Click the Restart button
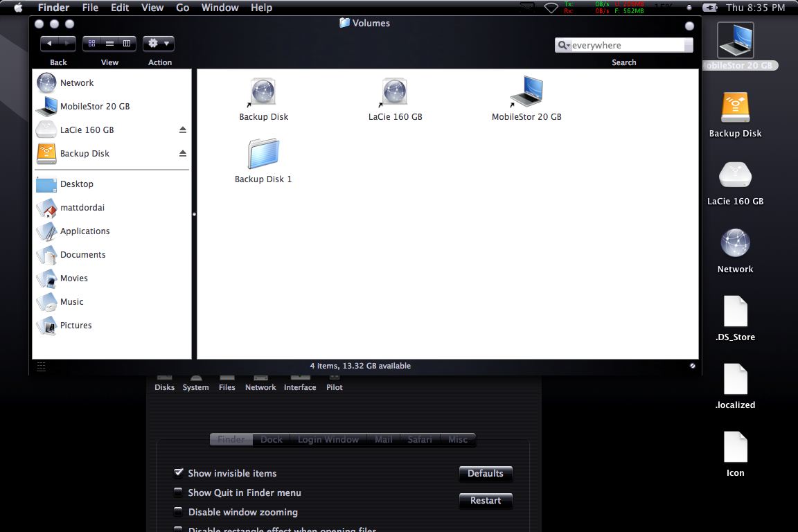The image size is (798, 532). (486, 500)
